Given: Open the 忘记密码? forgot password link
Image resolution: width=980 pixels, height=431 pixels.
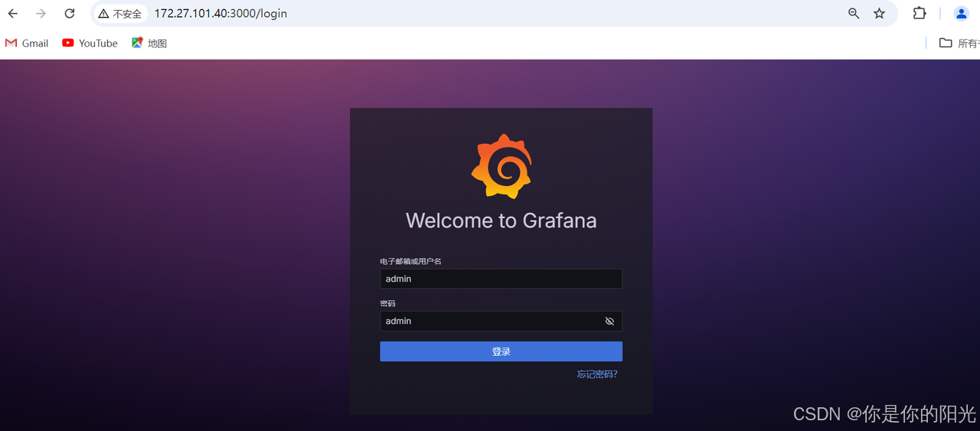Looking at the screenshot, I should (x=597, y=374).
